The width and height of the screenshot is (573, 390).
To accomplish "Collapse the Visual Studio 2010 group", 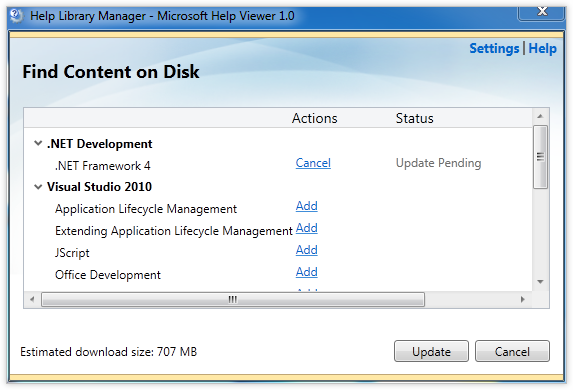I will coord(38,187).
